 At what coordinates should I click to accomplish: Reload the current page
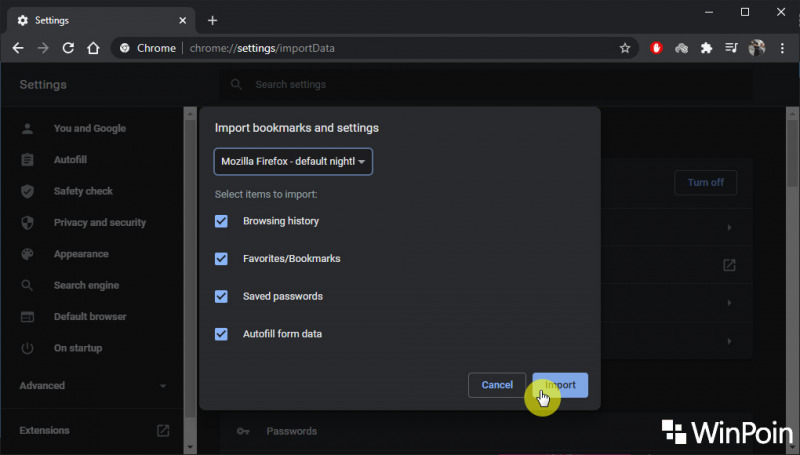point(68,48)
